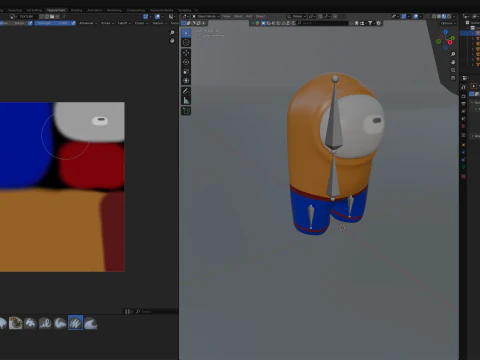Screen dimensions: 480x360
Task: Select the Transform tool in viewport toolbar
Action: (186, 81)
